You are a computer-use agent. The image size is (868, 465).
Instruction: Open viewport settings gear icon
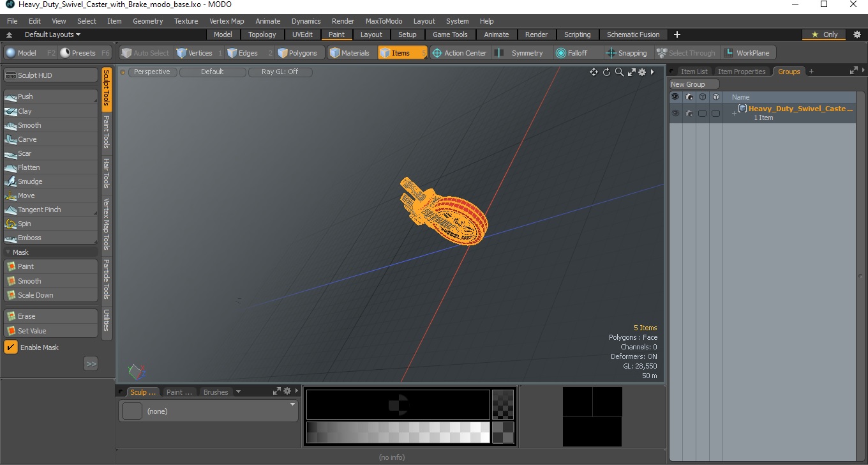(x=642, y=72)
